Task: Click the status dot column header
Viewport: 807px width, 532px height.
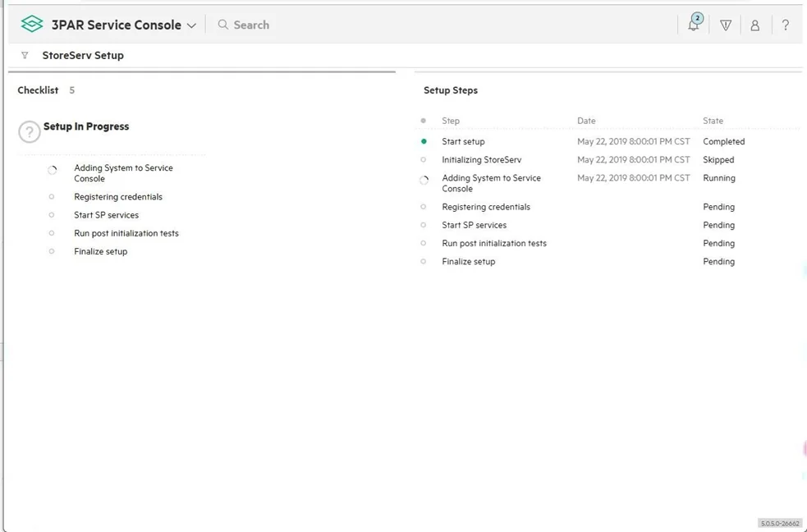Action: [424, 121]
